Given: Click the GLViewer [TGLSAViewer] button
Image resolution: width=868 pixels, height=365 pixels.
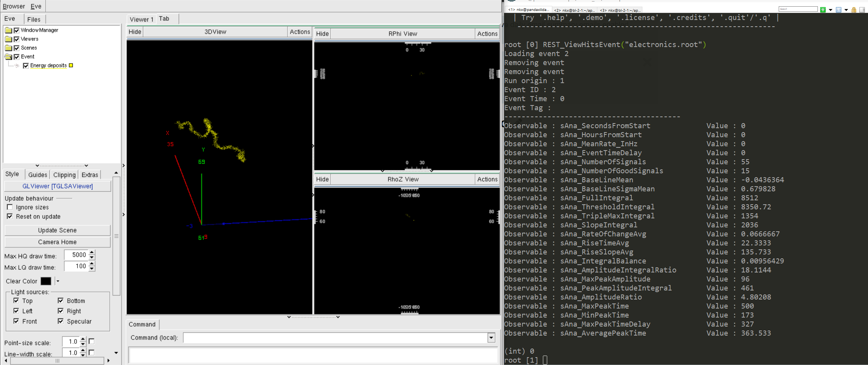Looking at the screenshot, I should coord(57,186).
